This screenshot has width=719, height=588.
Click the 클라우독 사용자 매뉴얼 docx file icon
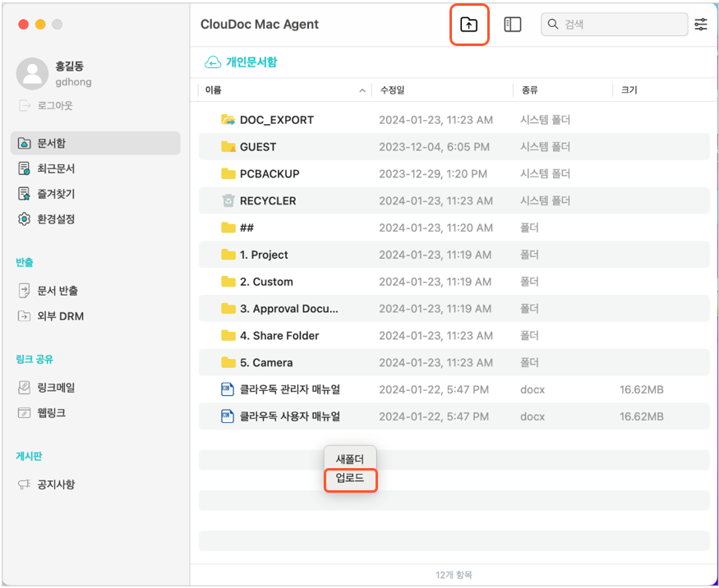[228, 416]
